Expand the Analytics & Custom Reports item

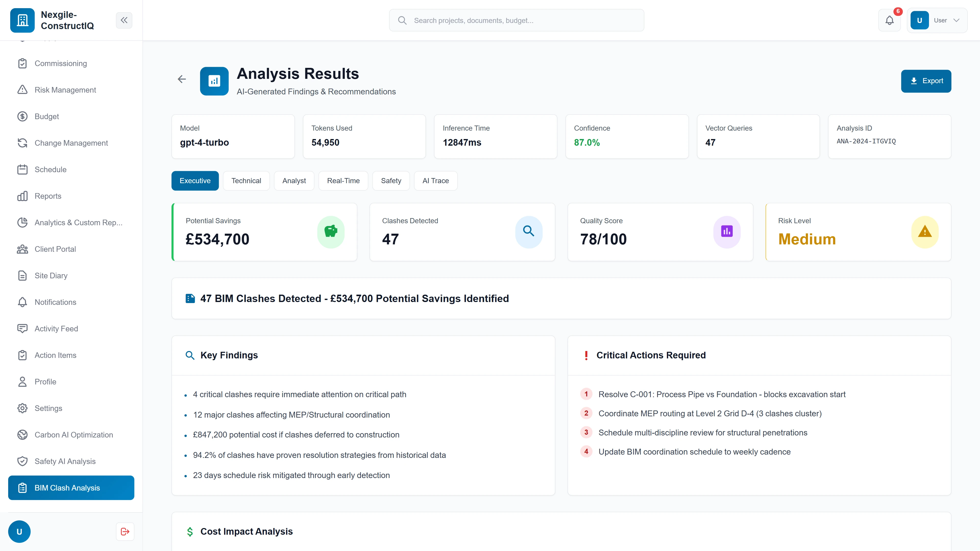pyautogui.click(x=78, y=222)
